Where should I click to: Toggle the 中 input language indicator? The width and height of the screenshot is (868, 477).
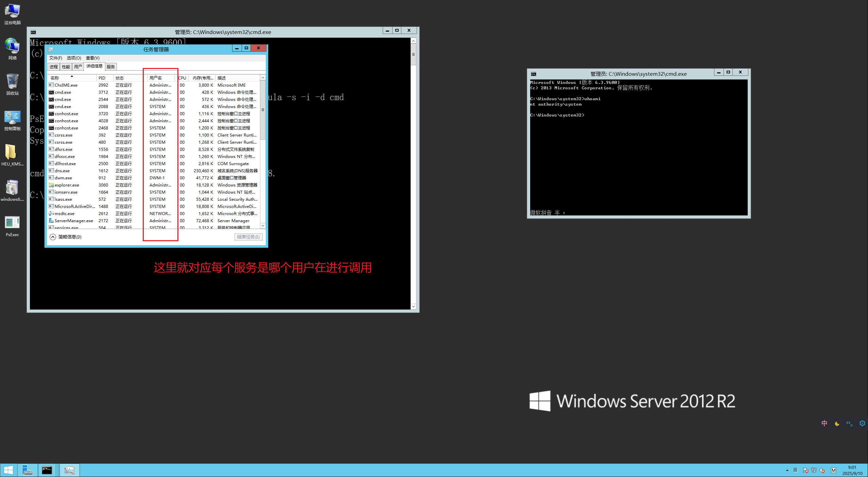coord(824,423)
